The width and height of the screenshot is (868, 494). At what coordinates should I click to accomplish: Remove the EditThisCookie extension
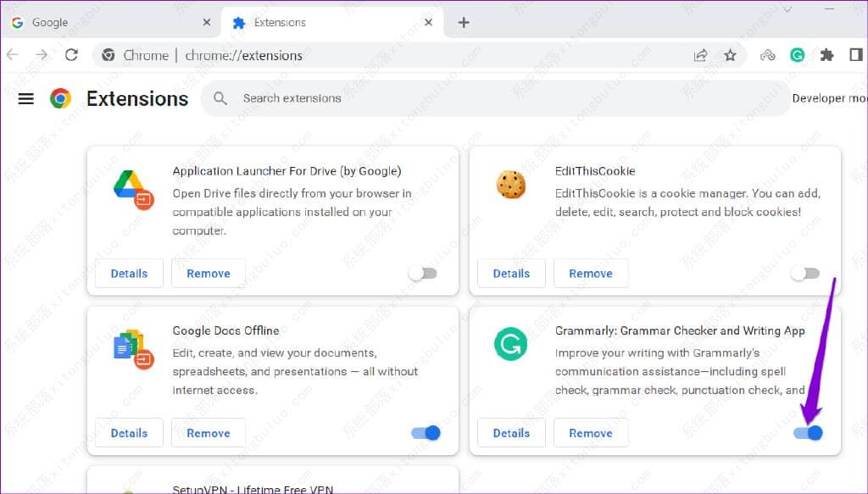point(591,274)
